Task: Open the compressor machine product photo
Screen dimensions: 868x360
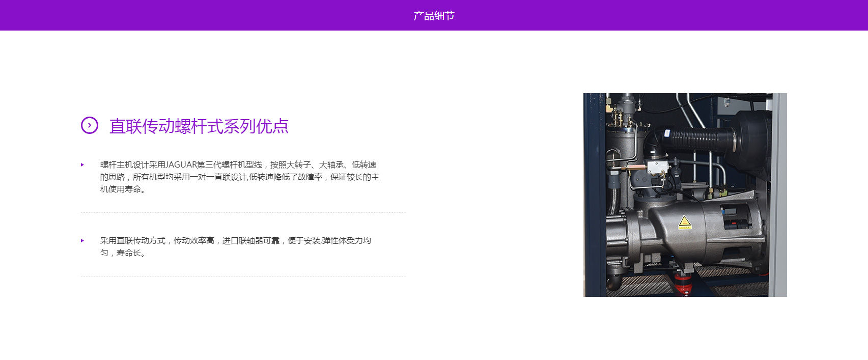Action: [685, 195]
